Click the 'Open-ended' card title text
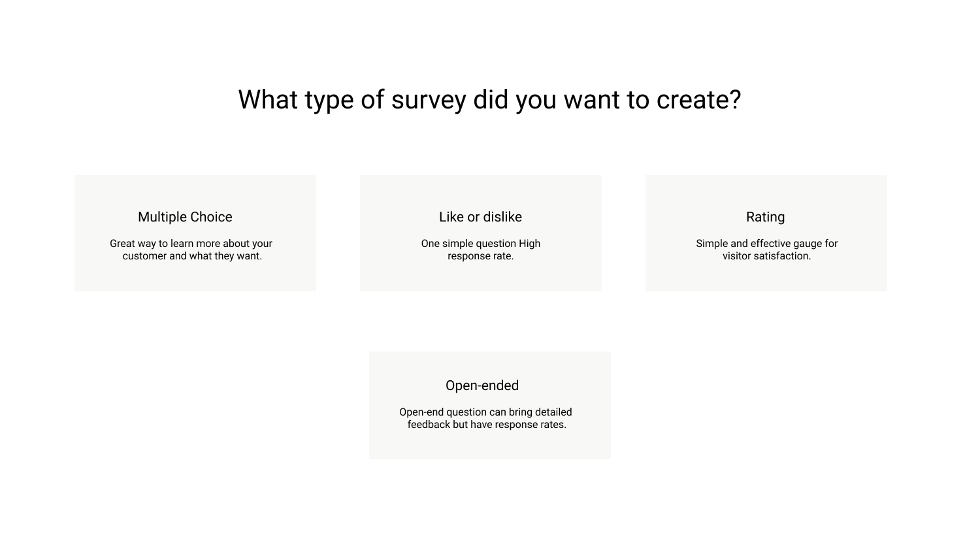This screenshot has height=558, width=980. tap(482, 386)
